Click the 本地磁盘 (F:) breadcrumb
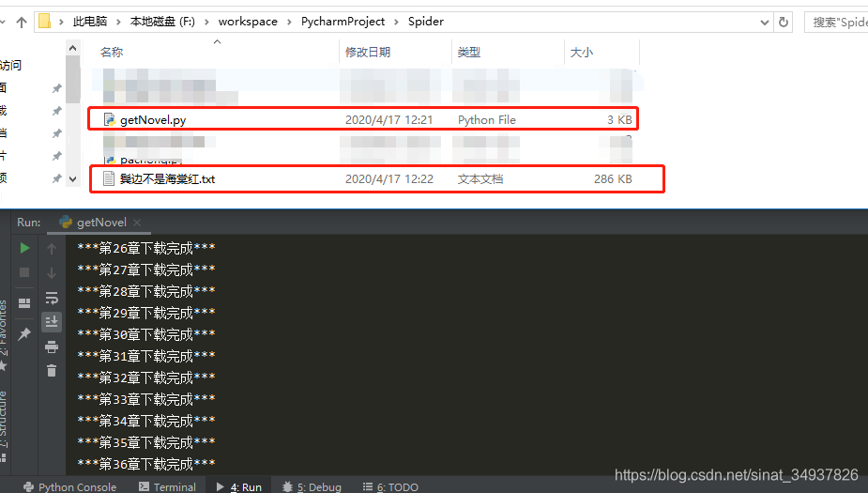The width and height of the screenshot is (868, 493). [162, 22]
